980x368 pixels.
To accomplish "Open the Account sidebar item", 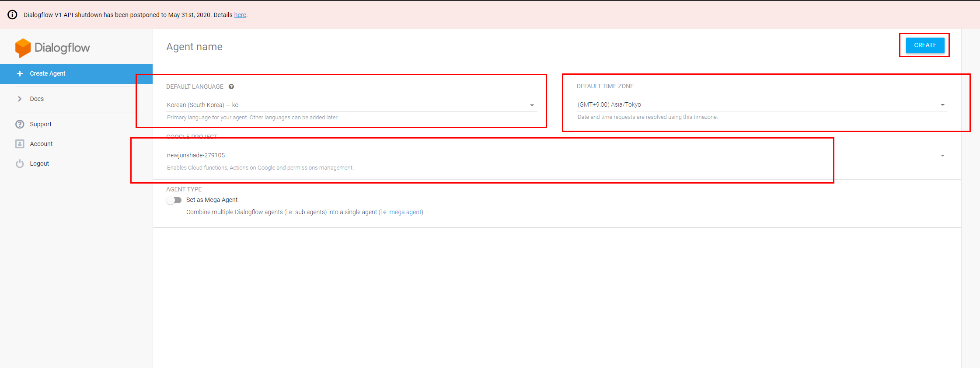I will coord(41,144).
